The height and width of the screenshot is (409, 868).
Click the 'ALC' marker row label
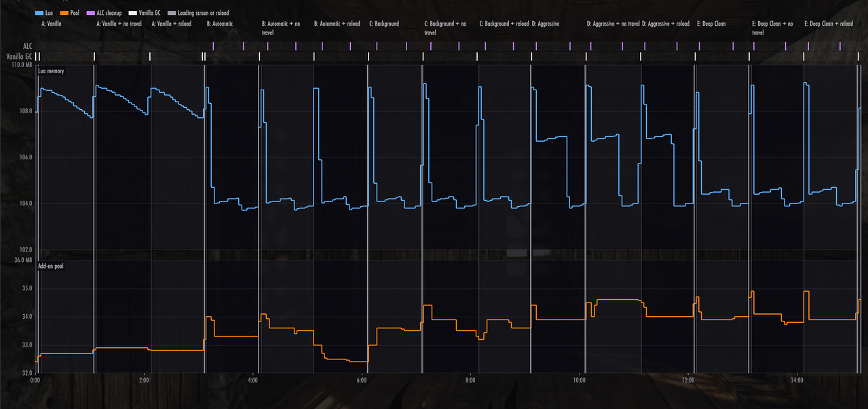[x=28, y=46]
